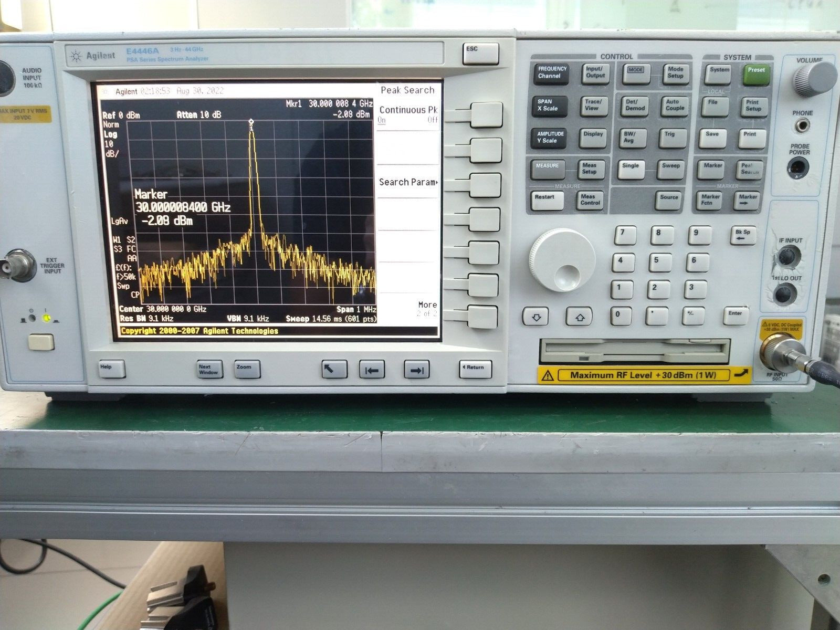Select the AMPLITUDE Y Scale key

coord(550,139)
